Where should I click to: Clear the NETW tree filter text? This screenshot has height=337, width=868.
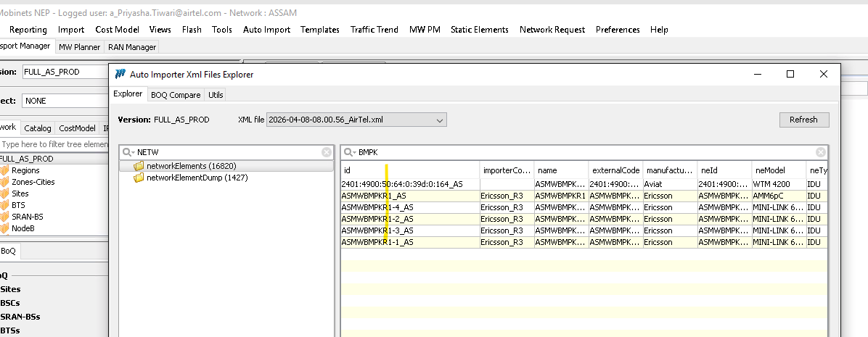tap(327, 152)
